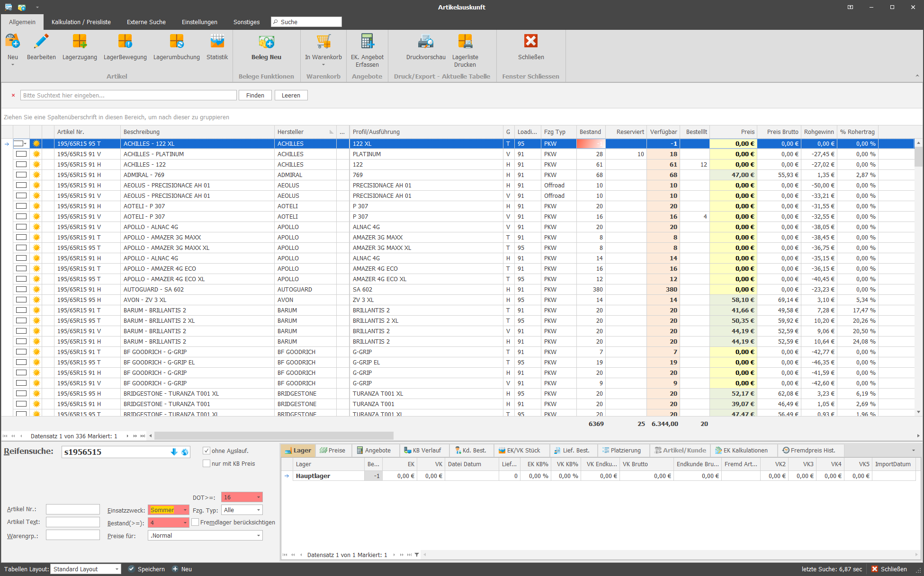924x576 pixels.
Task: Expand the Neu button dropdown arrow
Action: (x=13, y=65)
